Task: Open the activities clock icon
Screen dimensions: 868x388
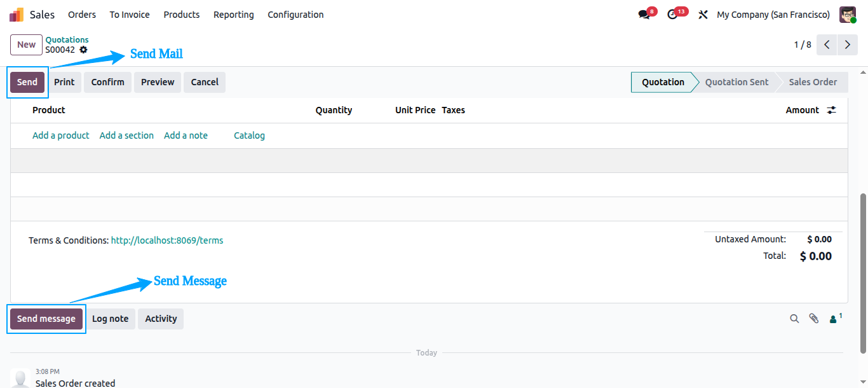Action: (672, 15)
